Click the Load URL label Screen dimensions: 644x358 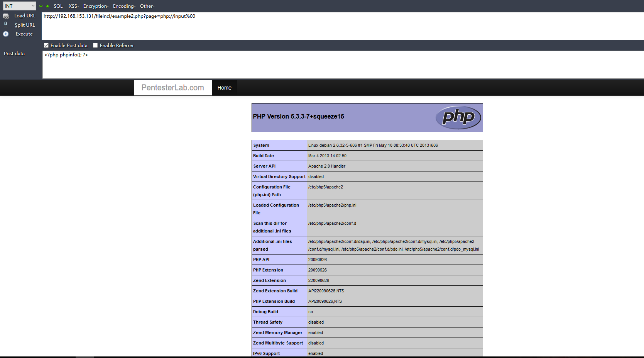coord(25,16)
